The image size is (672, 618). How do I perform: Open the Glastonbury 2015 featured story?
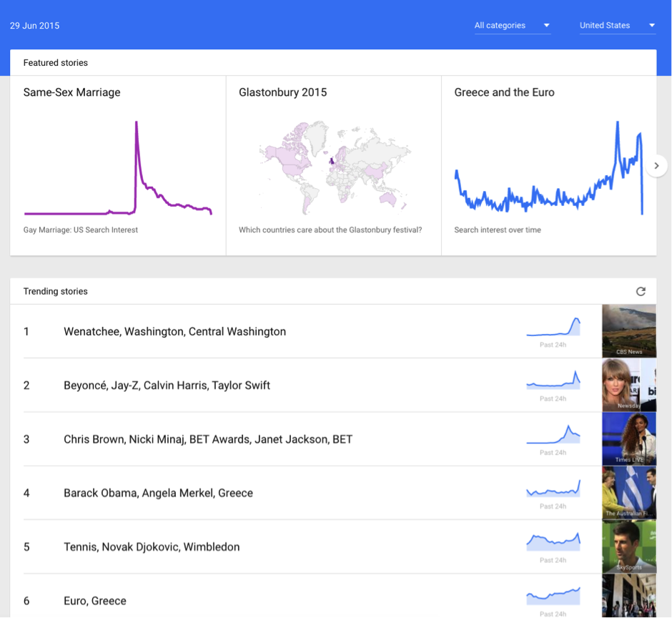282,92
